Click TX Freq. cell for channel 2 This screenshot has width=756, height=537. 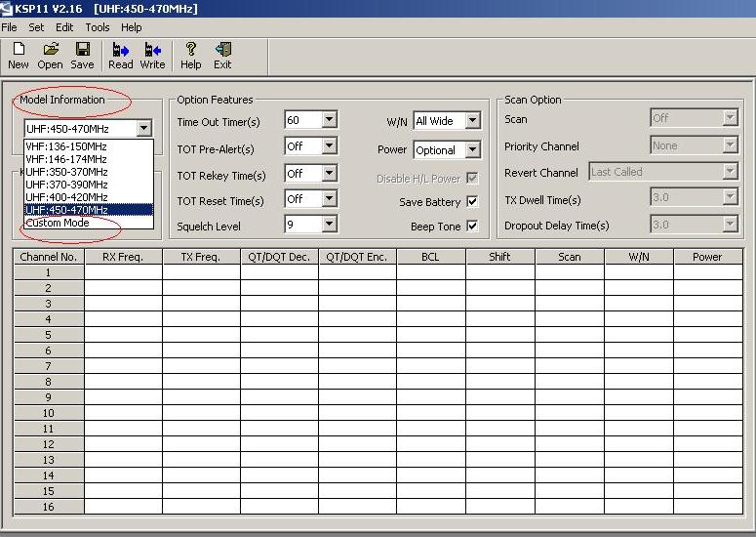point(201,288)
